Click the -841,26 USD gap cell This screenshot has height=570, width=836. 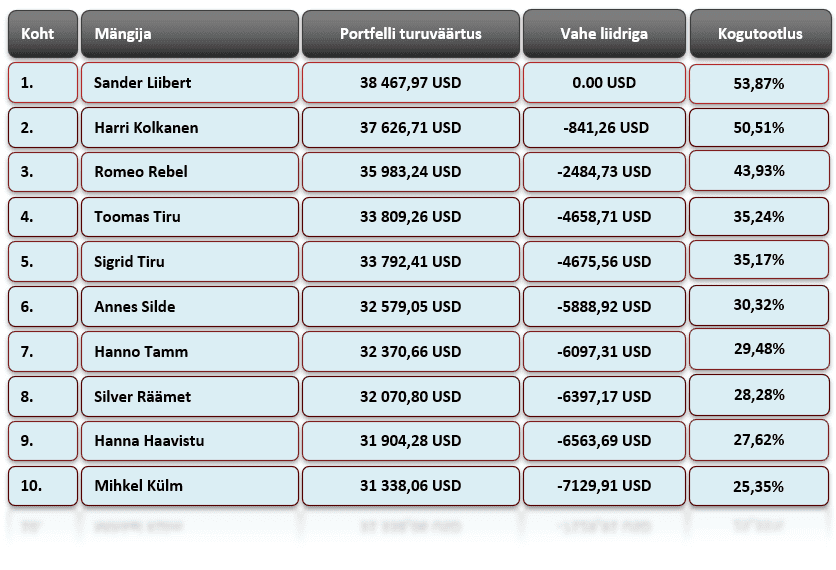click(x=603, y=128)
